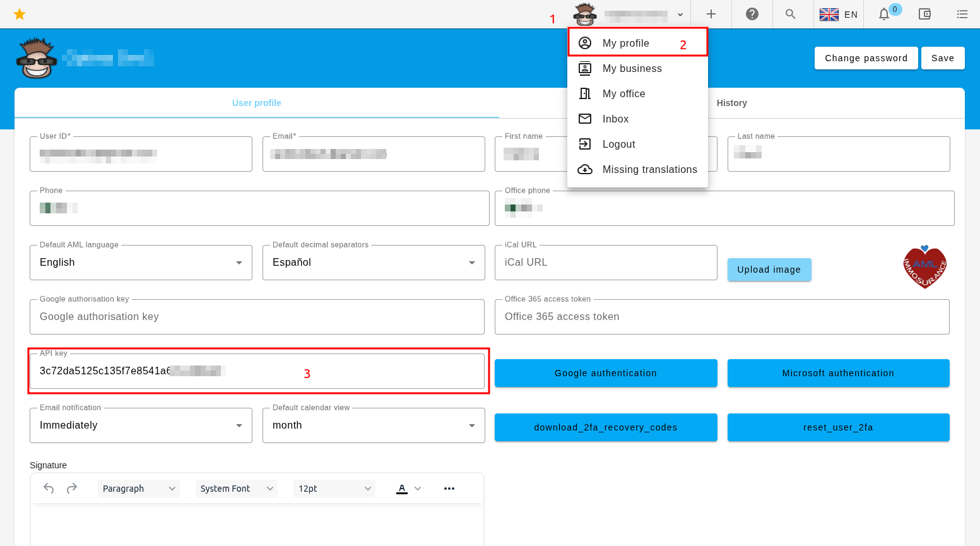Viewport: 980px width, 546px height.
Task: Click the Microsoft authentication button
Action: pyautogui.click(x=839, y=373)
